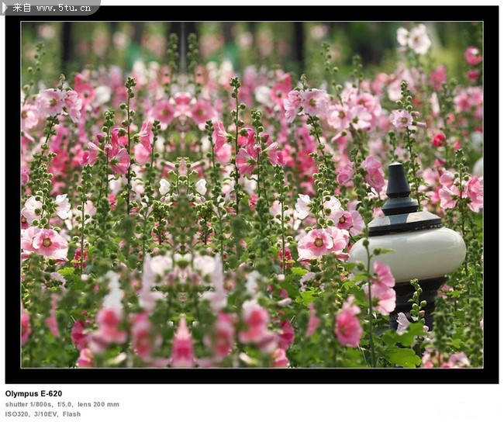This screenshot has width=504, height=422.
Task: Click the 3/10EV exposure value
Action: (x=47, y=413)
